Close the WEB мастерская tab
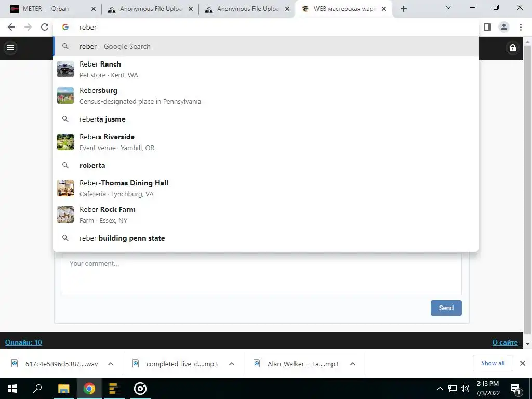532x399 pixels. (384, 9)
